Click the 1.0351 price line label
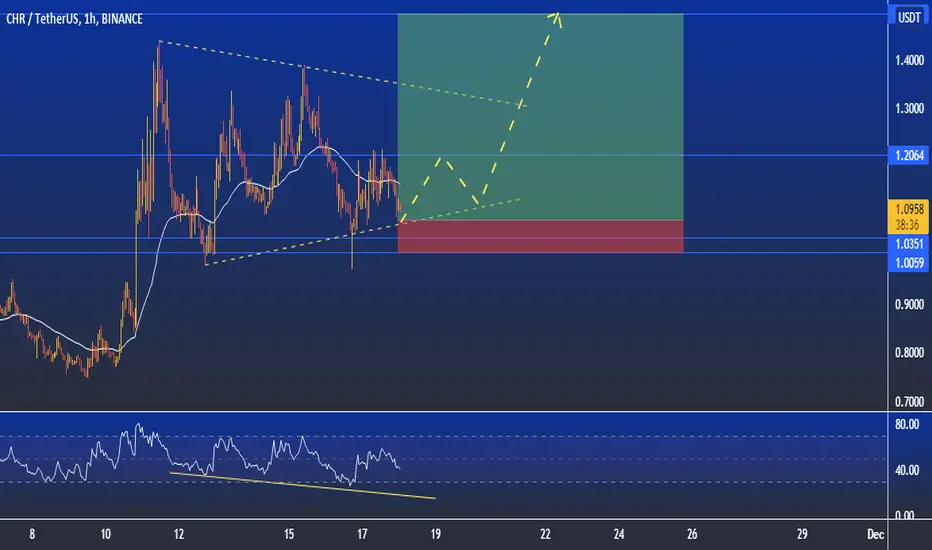 click(x=909, y=244)
